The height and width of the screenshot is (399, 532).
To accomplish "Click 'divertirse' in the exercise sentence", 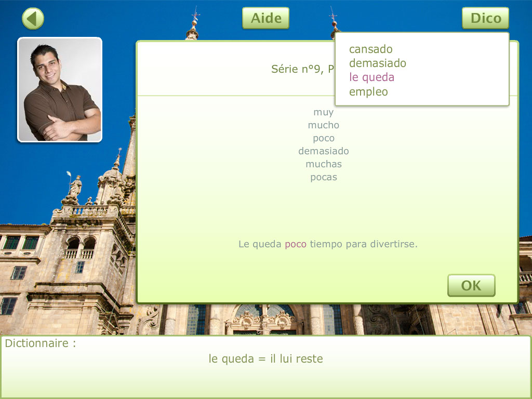I will tap(393, 244).
